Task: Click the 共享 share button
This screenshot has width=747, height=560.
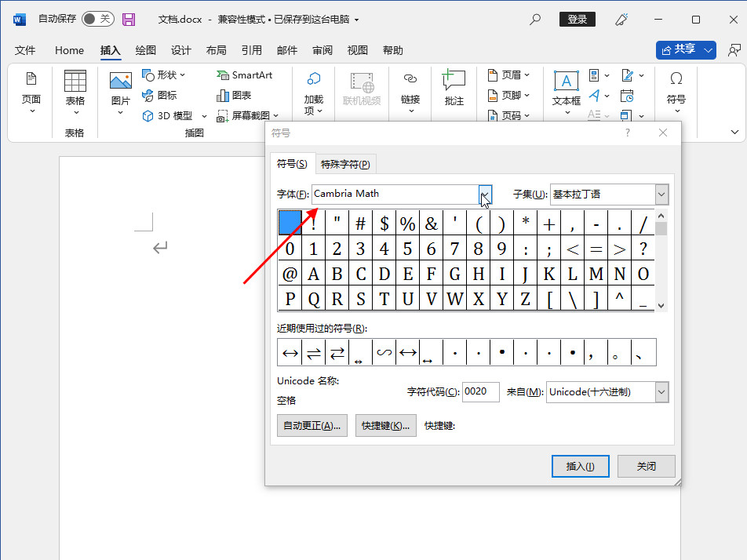Action: 686,49
